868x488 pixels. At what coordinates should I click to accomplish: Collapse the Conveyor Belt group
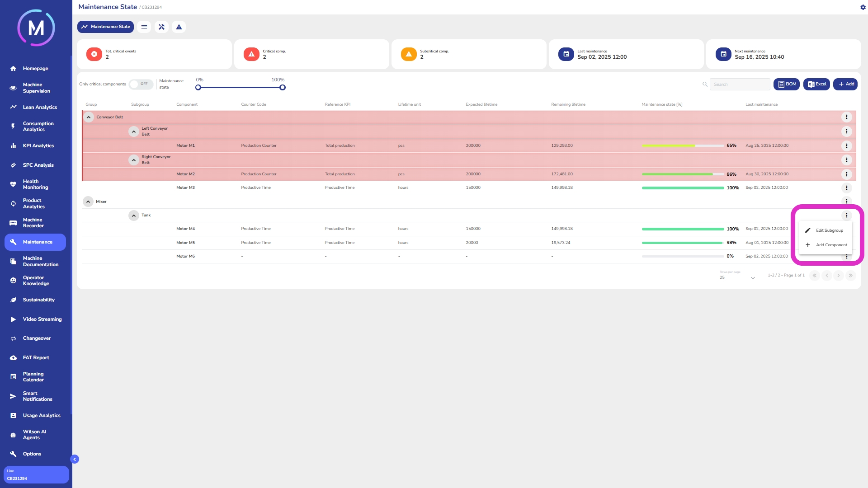click(x=89, y=117)
